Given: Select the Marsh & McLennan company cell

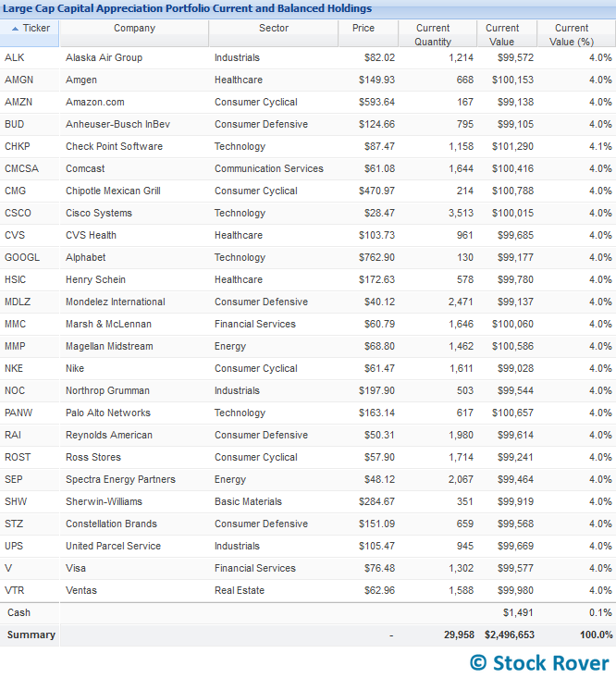Looking at the screenshot, I should (108, 324).
